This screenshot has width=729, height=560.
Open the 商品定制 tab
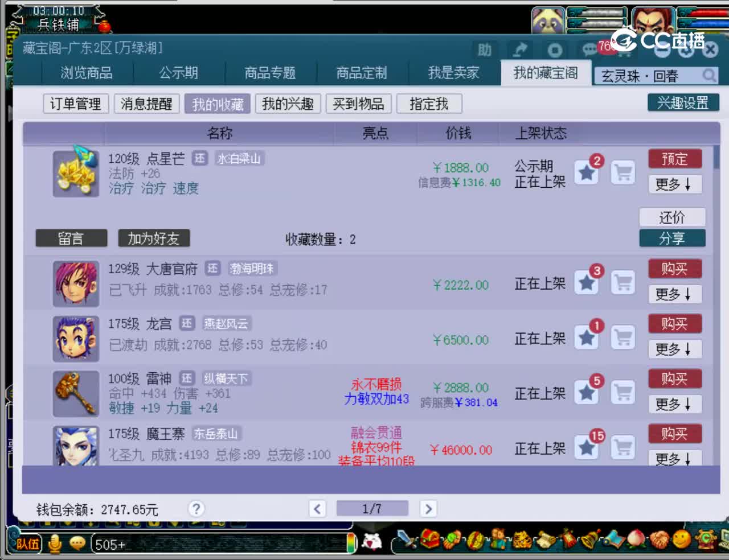tap(362, 73)
